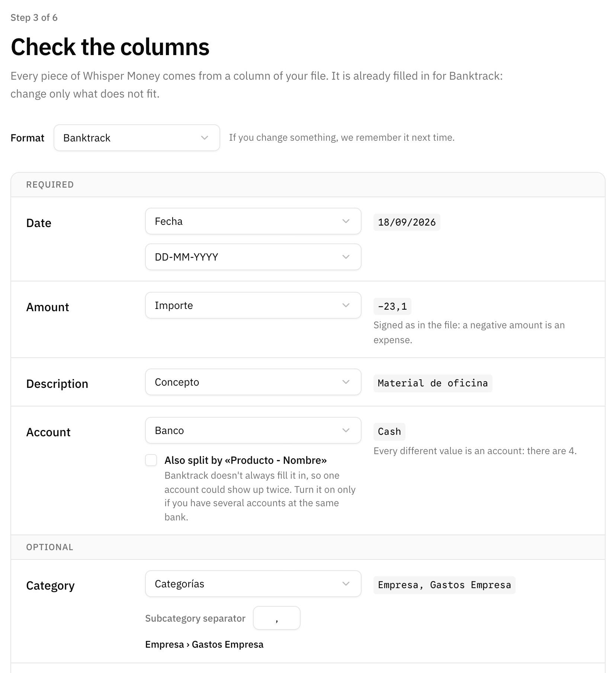
Task: Select the account sample value Cash
Action: [389, 431]
